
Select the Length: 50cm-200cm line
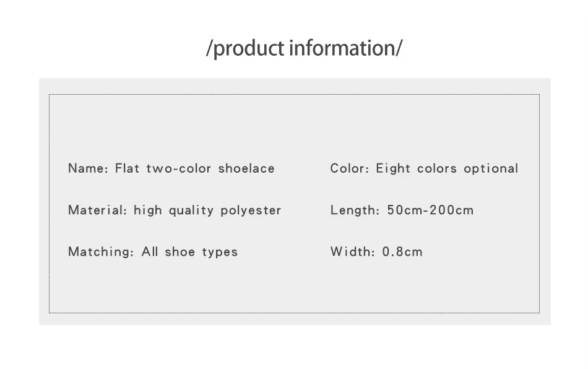[x=402, y=210]
